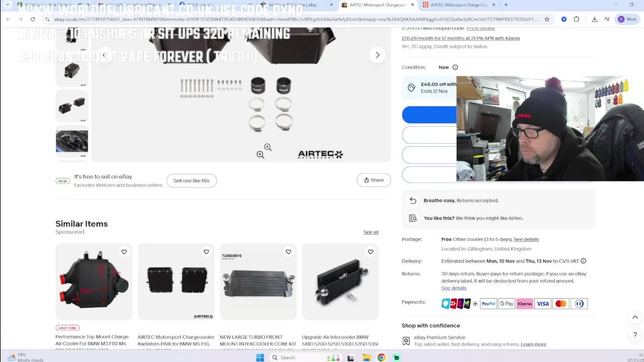Click the Google Pay payment logo
Image resolution: width=644 pixels, height=362 pixels.
507,304
